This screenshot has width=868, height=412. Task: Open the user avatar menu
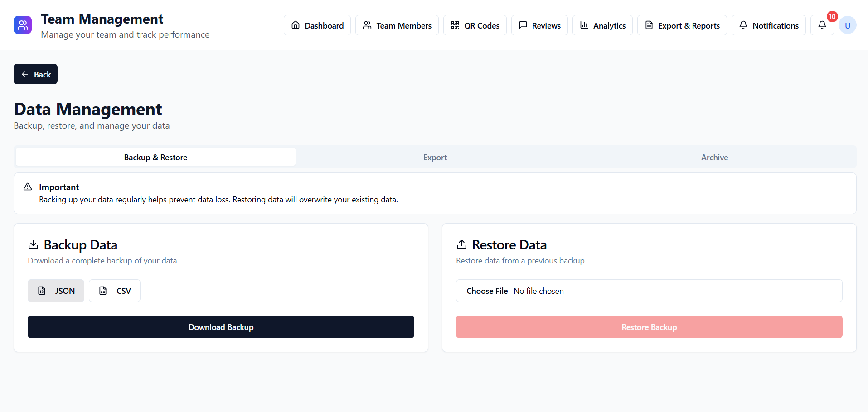click(848, 25)
